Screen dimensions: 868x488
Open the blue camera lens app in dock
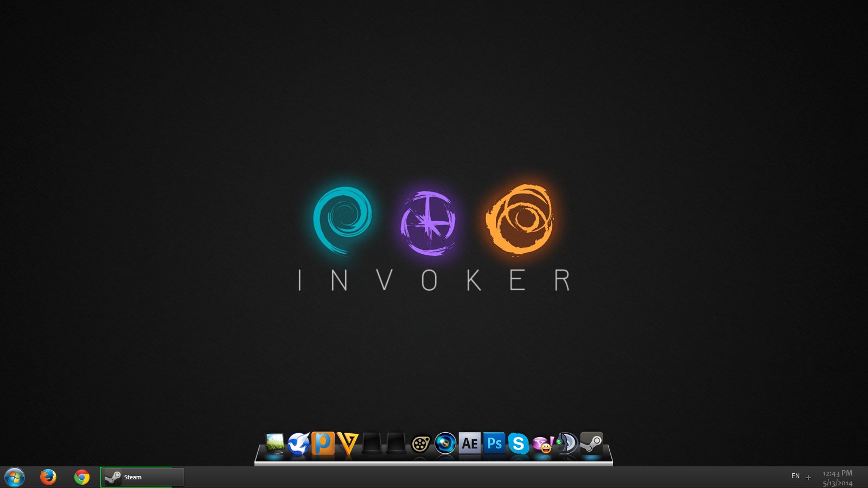[445, 443]
